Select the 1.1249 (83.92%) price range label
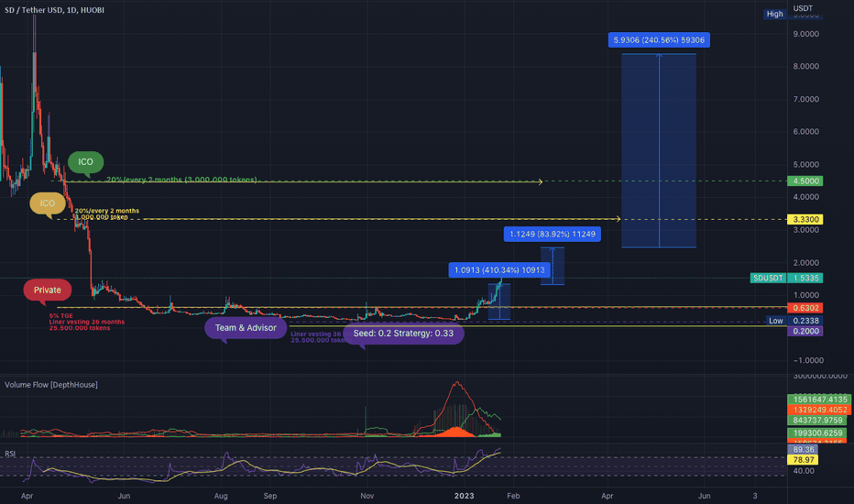 click(553, 235)
